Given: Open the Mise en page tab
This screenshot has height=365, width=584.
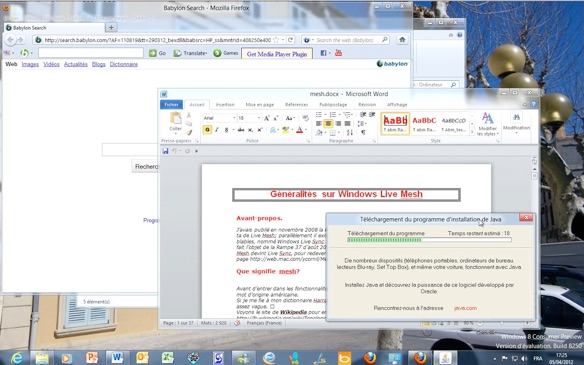Looking at the screenshot, I should click(260, 105).
